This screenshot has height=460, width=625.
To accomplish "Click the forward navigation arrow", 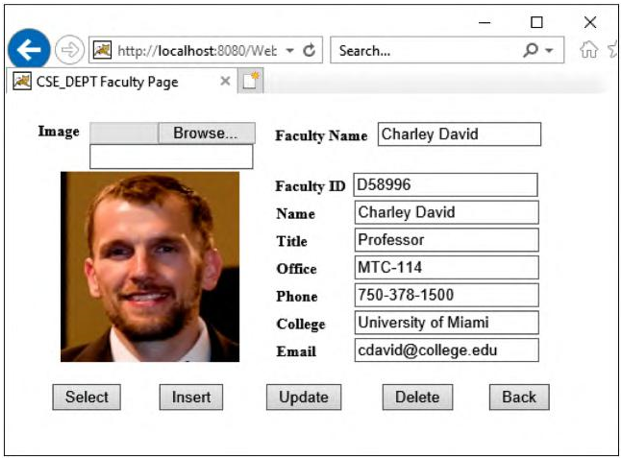I will pyautogui.click(x=70, y=50).
